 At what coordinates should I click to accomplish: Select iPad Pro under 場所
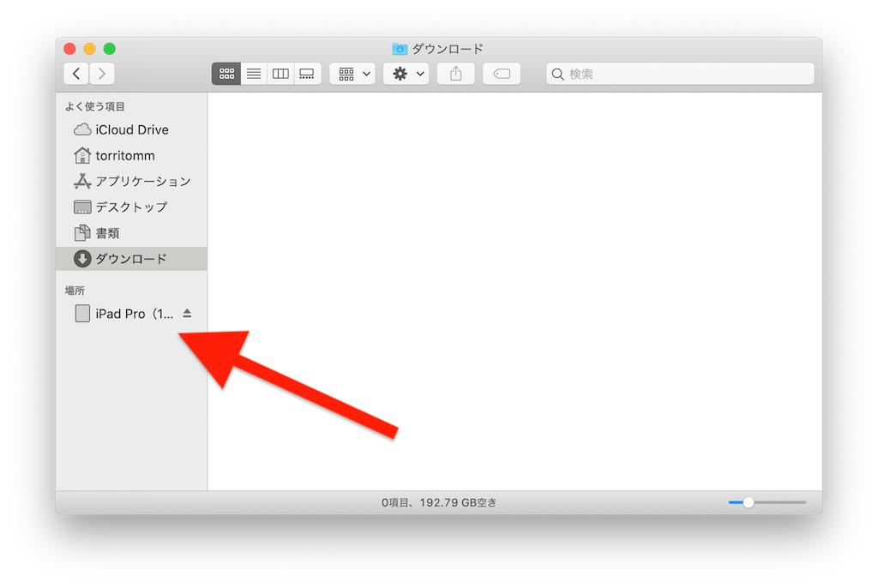[x=127, y=313]
